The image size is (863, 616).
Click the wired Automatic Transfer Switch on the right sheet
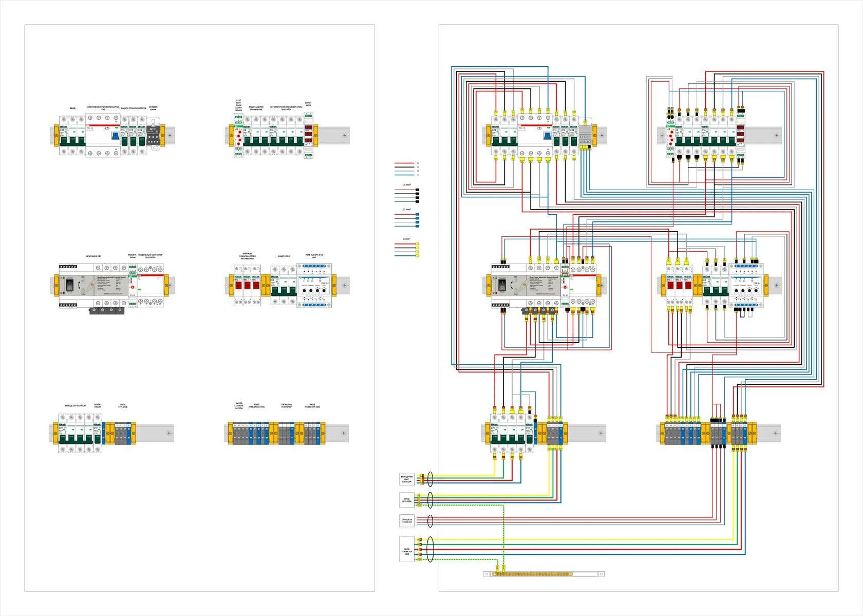pos(527,286)
